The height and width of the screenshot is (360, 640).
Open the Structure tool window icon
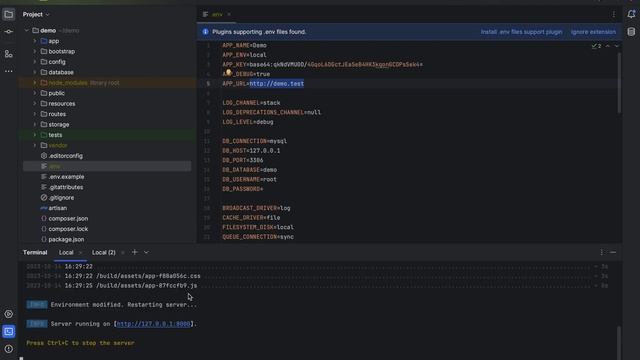9,54
